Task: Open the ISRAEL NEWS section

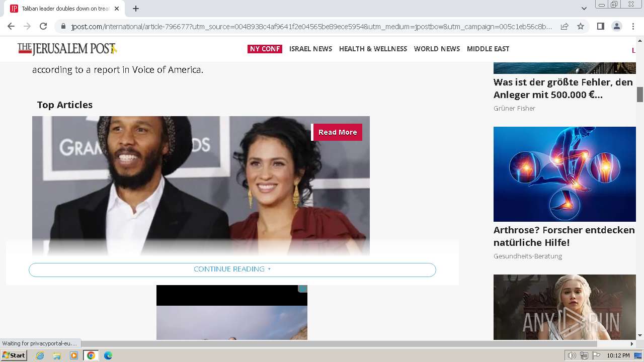Action: 310,49
